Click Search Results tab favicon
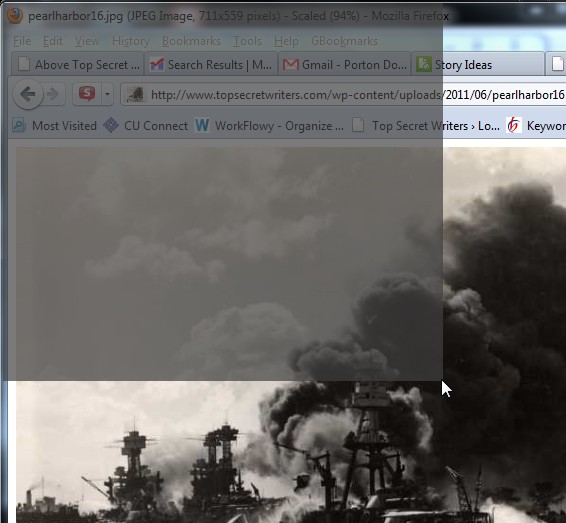 click(x=157, y=65)
